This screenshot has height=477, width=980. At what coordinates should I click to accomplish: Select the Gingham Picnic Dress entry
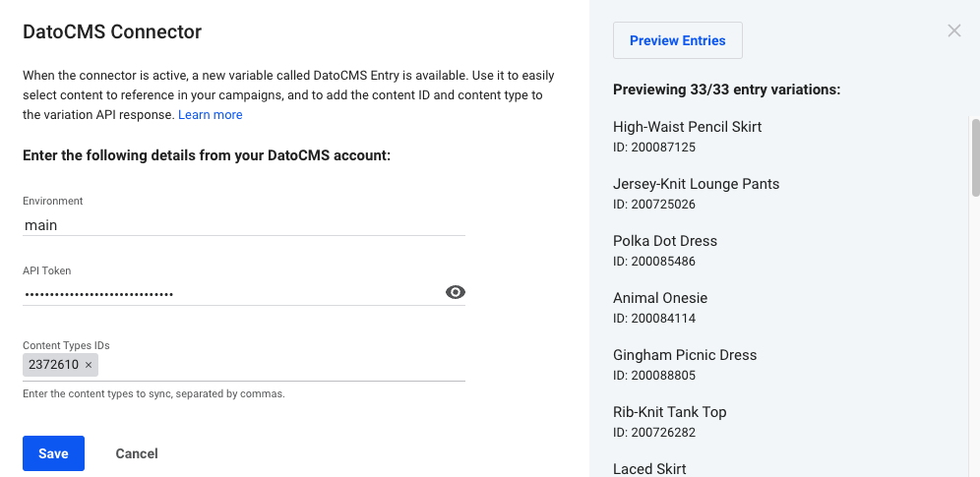[685, 365]
